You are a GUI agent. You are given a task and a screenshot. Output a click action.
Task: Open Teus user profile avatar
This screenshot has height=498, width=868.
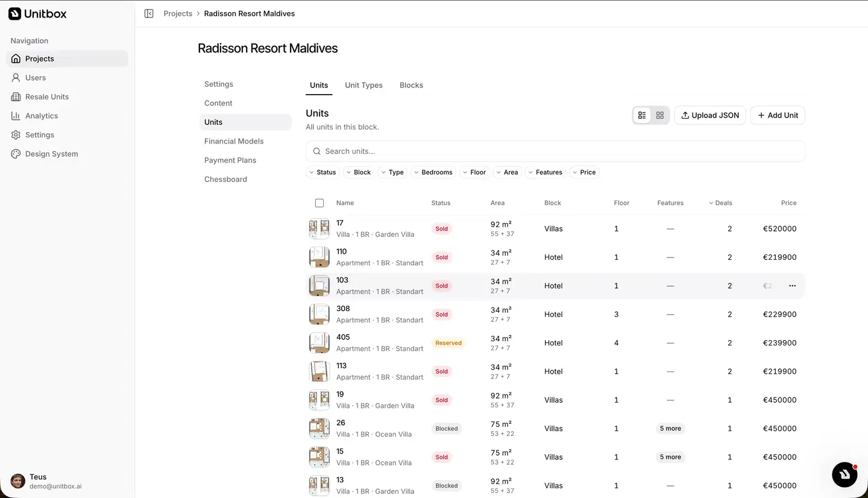click(x=18, y=481)
